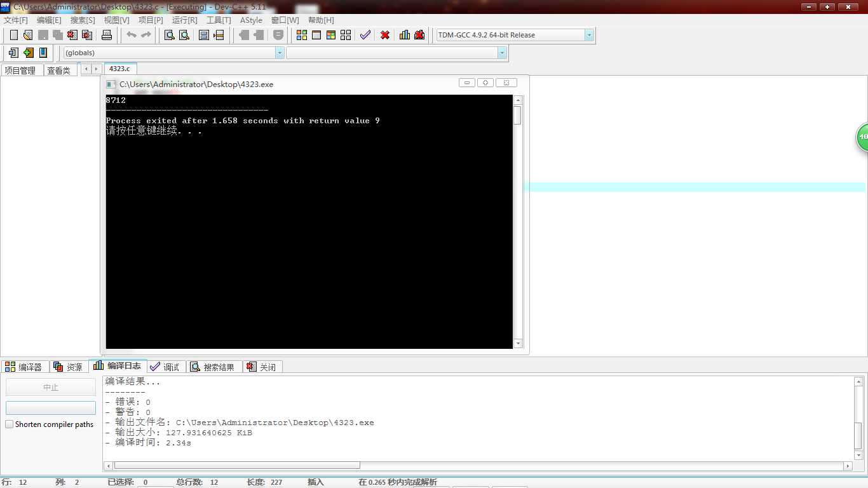Click the Close All files icon
The height and width of the screenshot is (488, 868).
point(87,35)
